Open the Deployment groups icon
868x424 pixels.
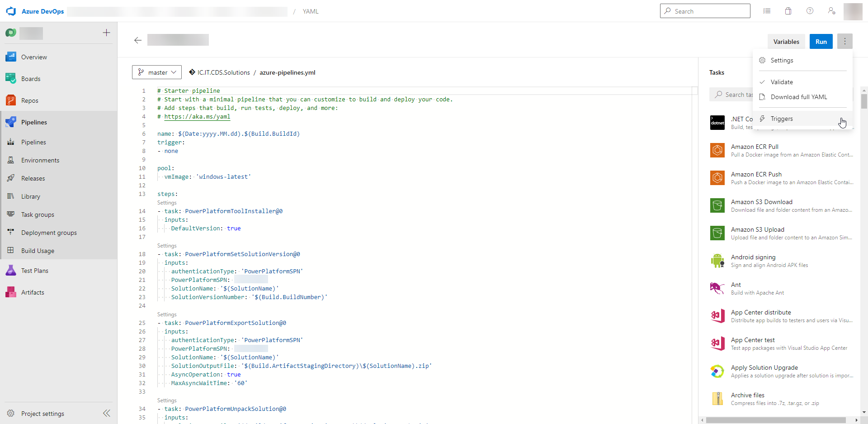pyautogui.click(x=11, y=233)
